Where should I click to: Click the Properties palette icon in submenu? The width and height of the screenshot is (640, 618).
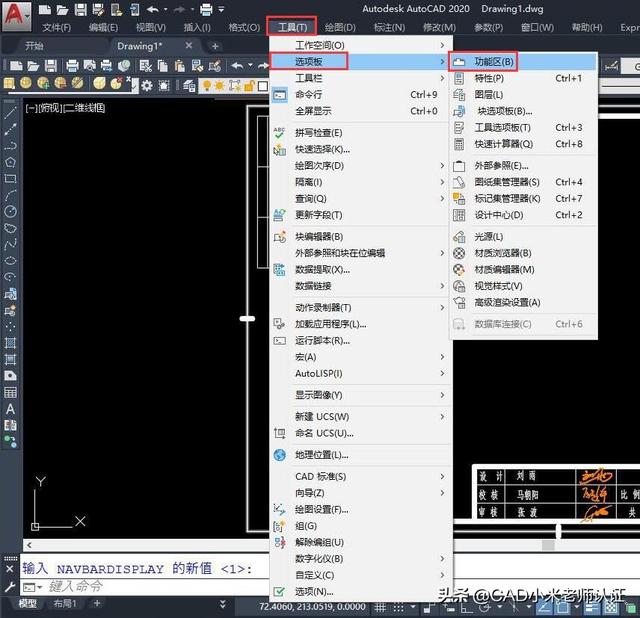tap(459, 78)
